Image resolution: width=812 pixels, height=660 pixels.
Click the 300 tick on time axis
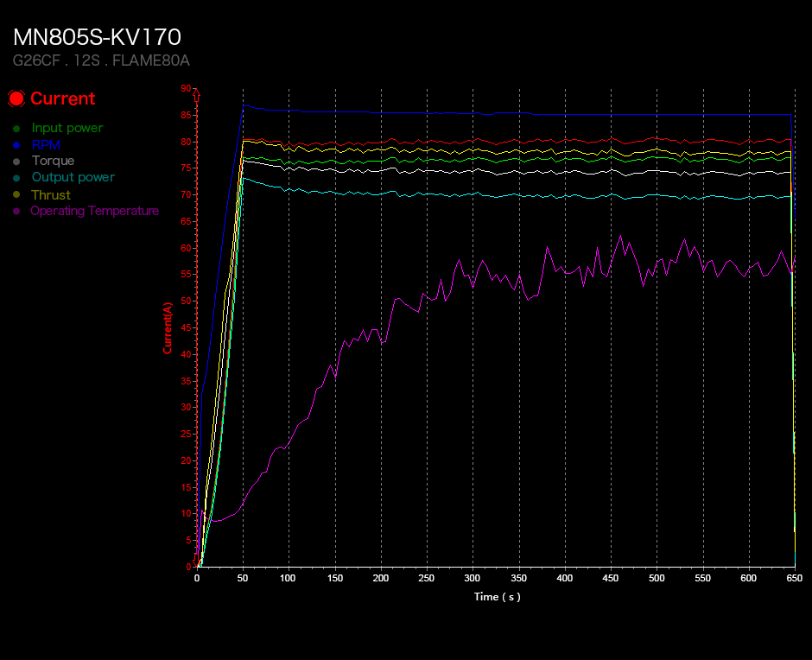473,578
